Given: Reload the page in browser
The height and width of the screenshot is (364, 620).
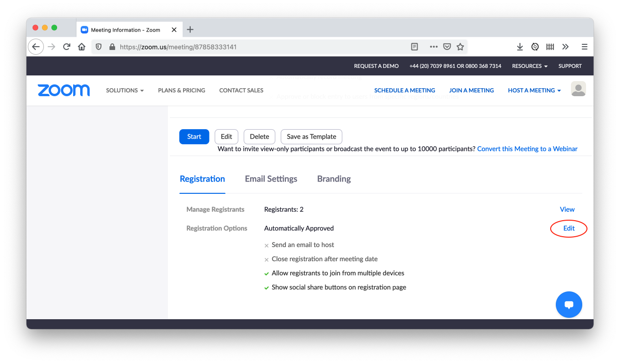Looking at the screenshot, I should 67,47.
